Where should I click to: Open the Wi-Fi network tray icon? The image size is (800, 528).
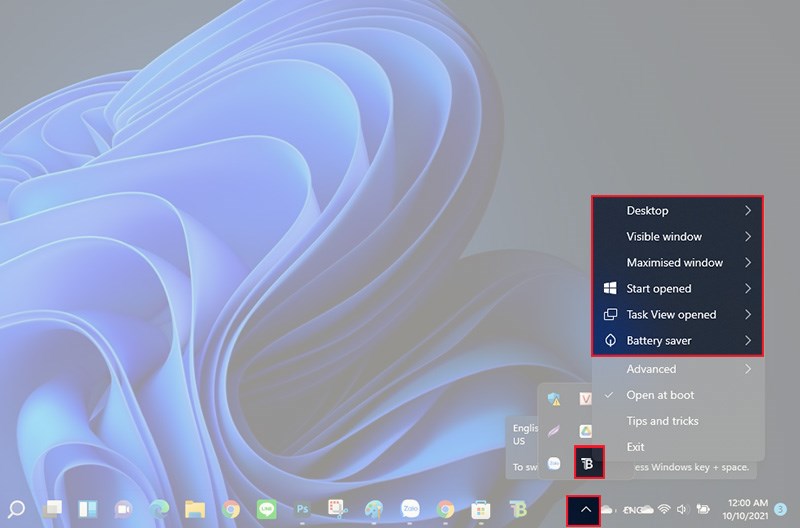point(664,509)
